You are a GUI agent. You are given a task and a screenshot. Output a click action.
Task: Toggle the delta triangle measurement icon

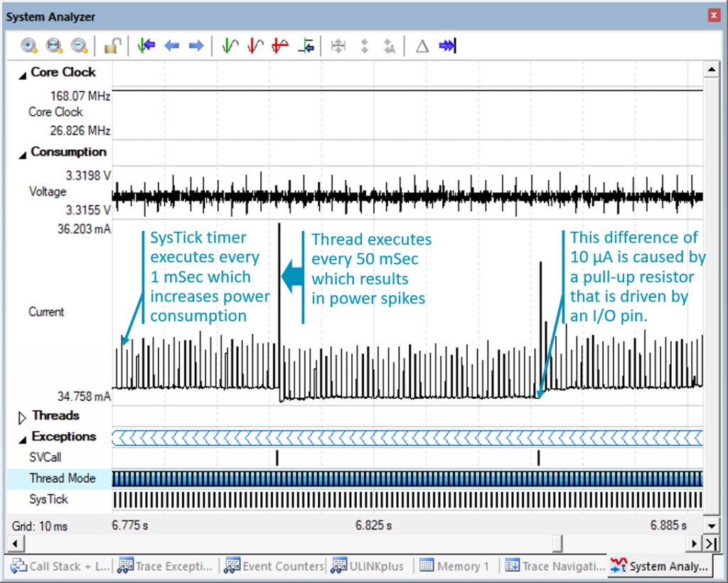click(x=422, y=46)
